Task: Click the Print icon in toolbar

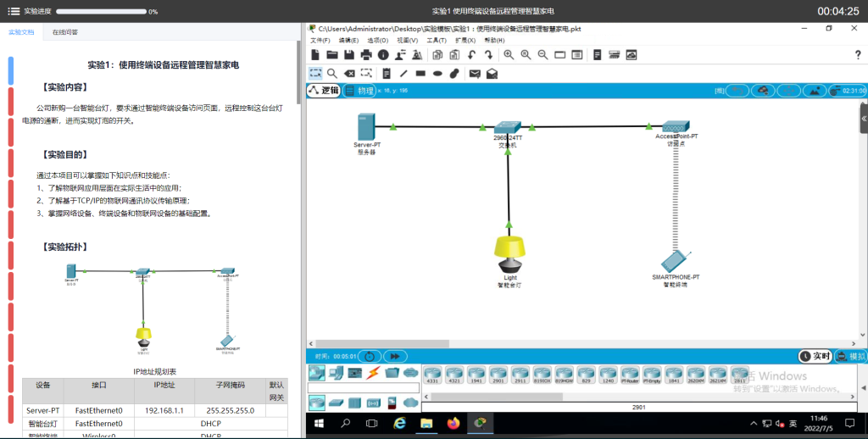Action: (365, 55)
